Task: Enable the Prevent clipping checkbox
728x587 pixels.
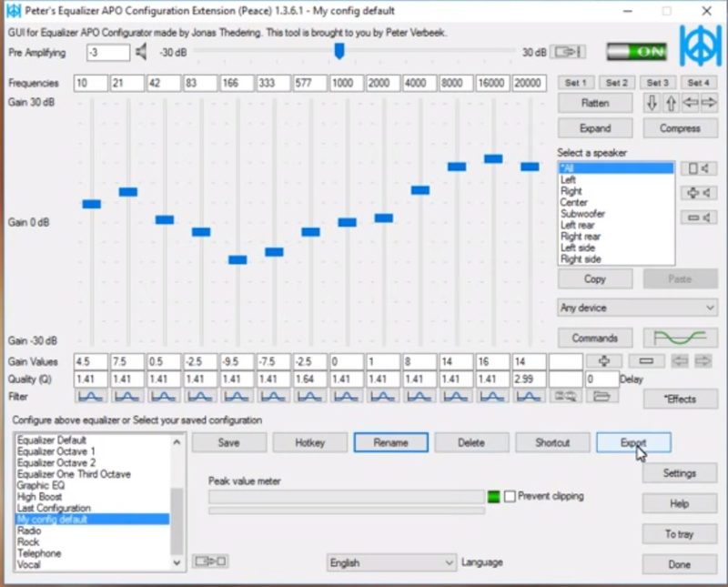Action: coord(510,496)
